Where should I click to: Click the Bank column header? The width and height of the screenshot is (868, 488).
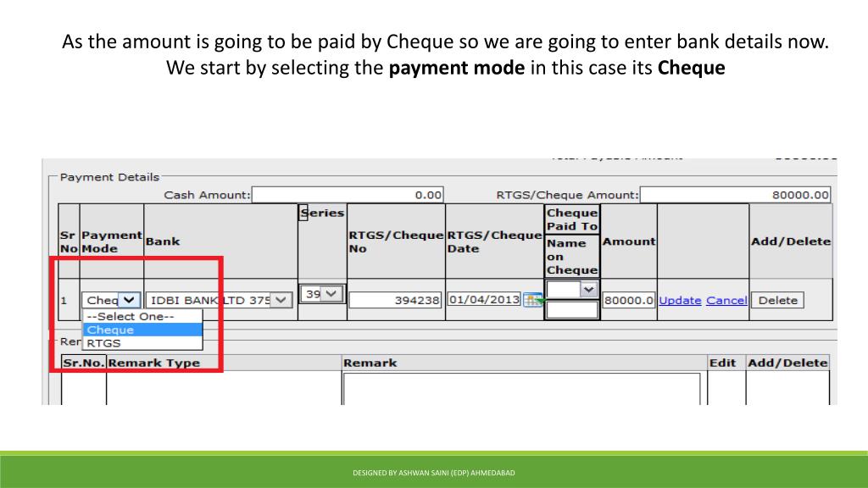pos(163,241)
